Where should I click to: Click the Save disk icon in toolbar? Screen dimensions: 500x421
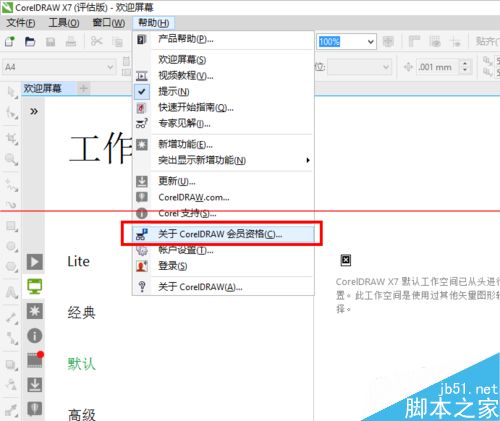coord(50,42)
